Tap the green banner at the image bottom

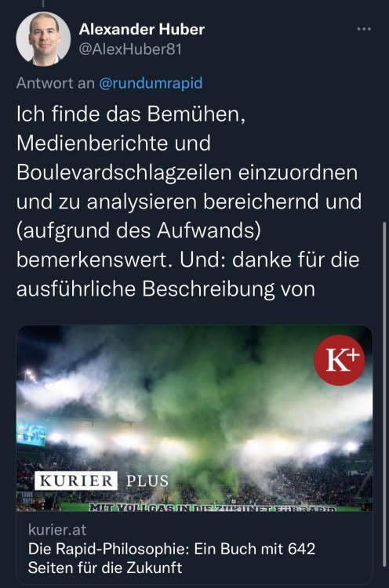210,508
